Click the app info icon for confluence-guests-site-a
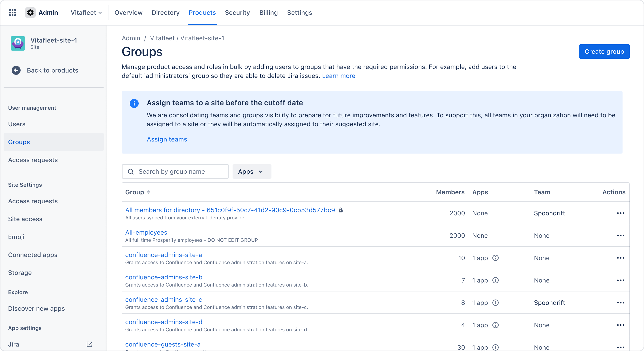644x351 pixels. click(495, 347)
